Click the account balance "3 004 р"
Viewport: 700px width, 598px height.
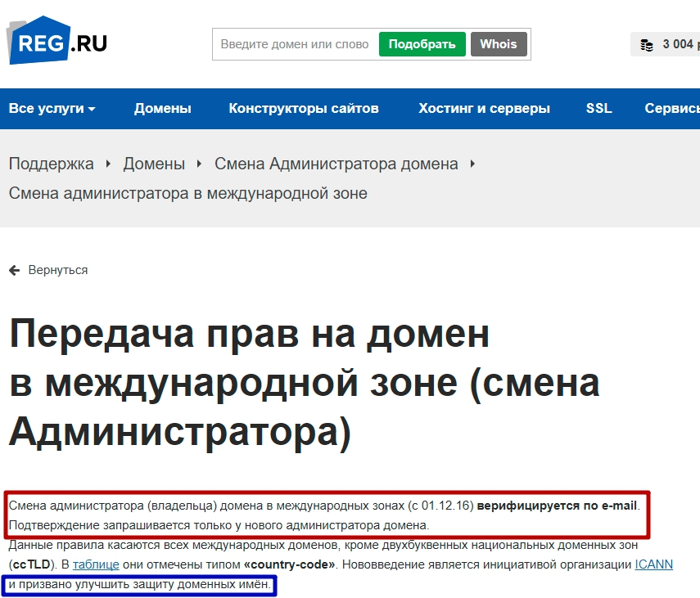click(x=676, y=43)
